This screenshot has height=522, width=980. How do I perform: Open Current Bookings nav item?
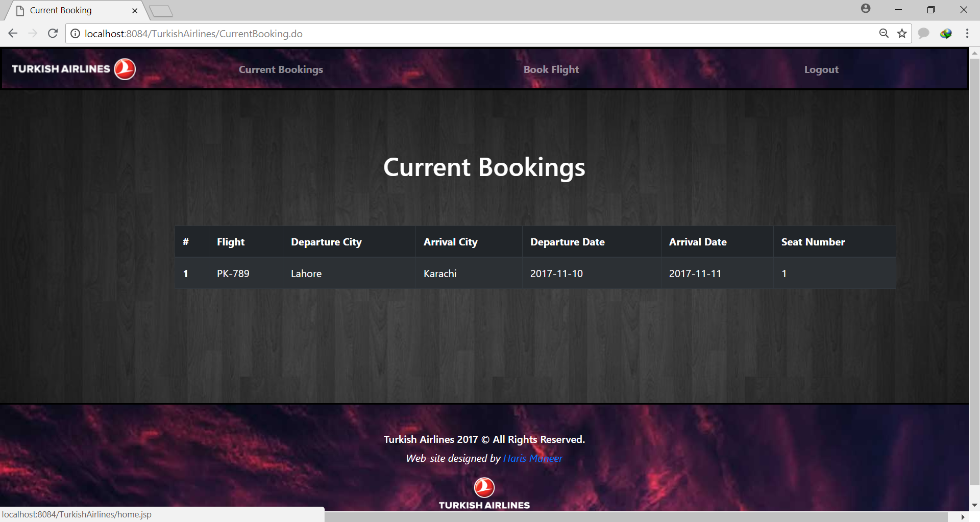(281, 69)
